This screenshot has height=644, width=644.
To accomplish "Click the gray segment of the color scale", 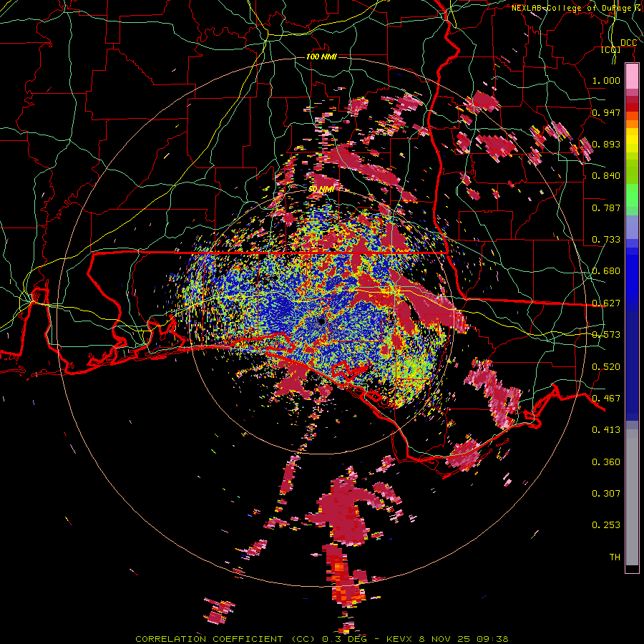I will click(x=632, y=497).
